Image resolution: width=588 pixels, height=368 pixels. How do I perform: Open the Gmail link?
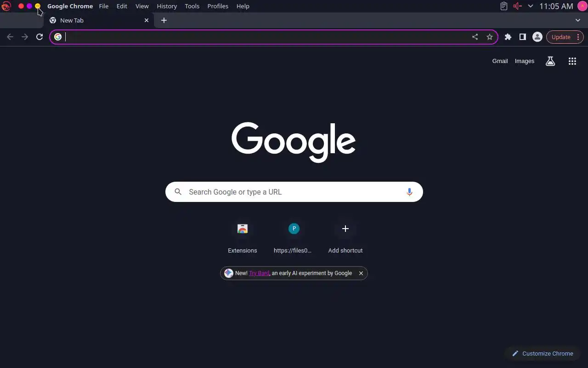(500, 61)
